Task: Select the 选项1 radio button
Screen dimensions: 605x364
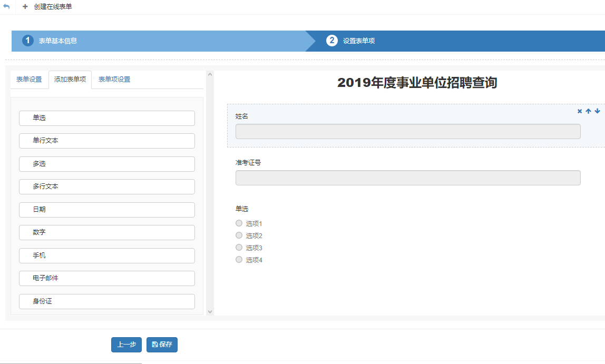Action: coord(239,223)
